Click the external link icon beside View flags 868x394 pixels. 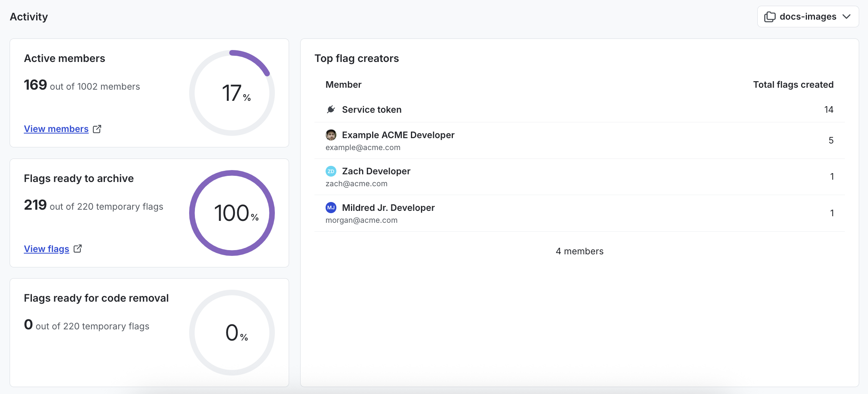(78, 249)
